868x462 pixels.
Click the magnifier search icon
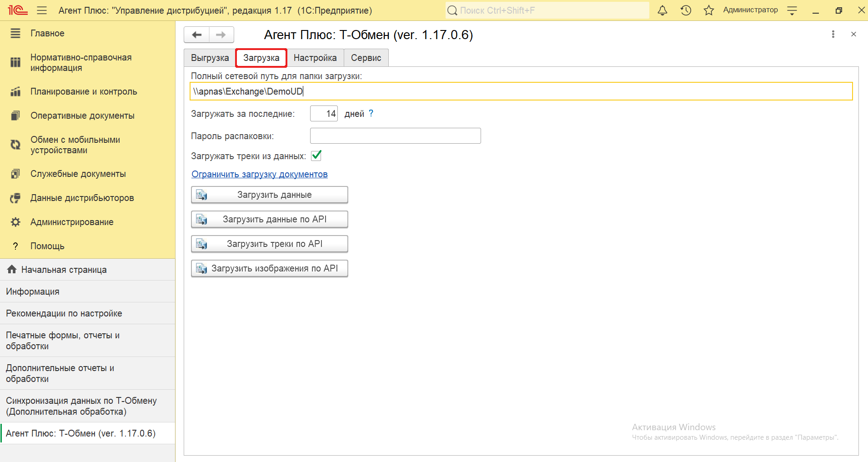click(452, 10)
